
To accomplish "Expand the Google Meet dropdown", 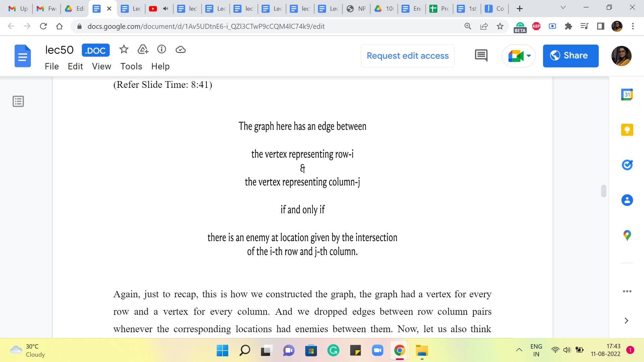I will 529,56.
